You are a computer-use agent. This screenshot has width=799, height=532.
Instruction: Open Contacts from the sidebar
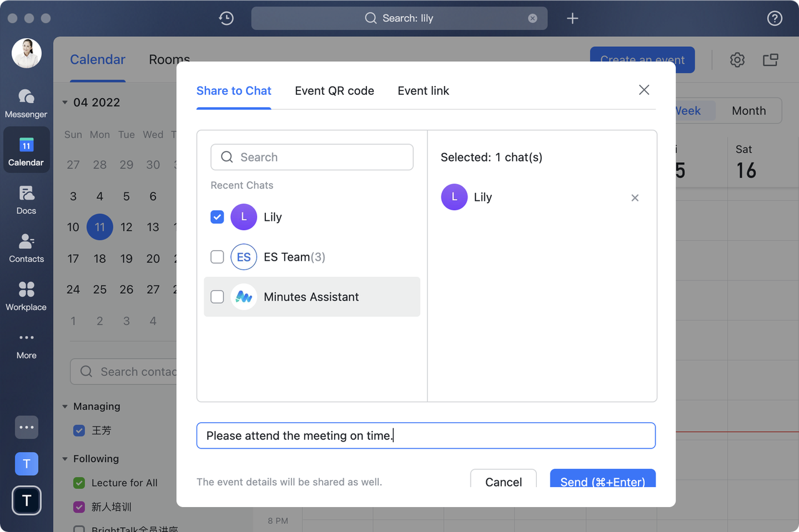click(x=26, y=249)
